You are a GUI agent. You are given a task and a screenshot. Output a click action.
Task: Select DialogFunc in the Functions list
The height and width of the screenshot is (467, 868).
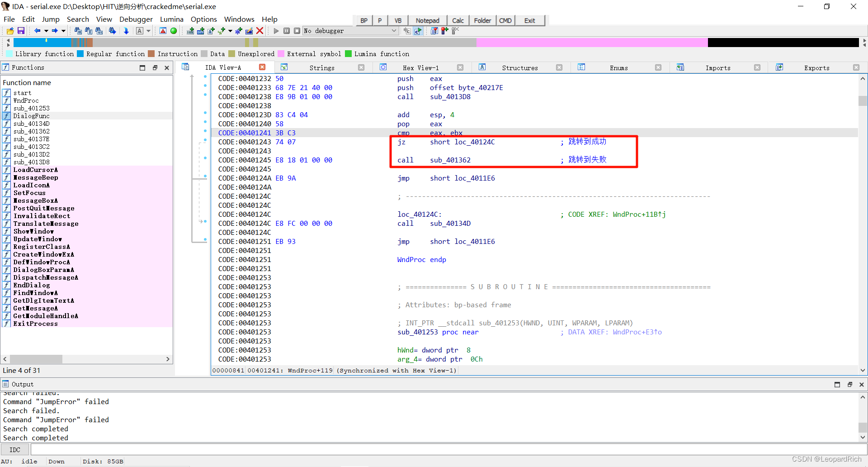tap(32, 116)
